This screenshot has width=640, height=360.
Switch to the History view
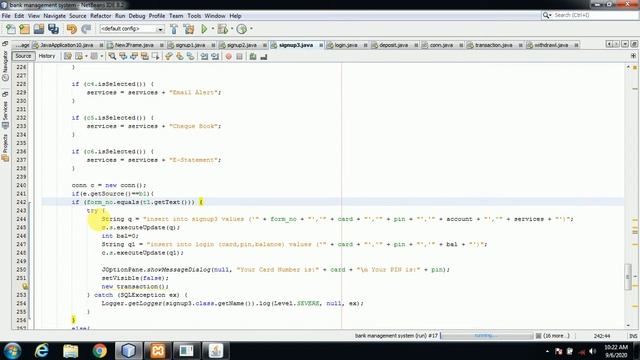coord(47,56)
